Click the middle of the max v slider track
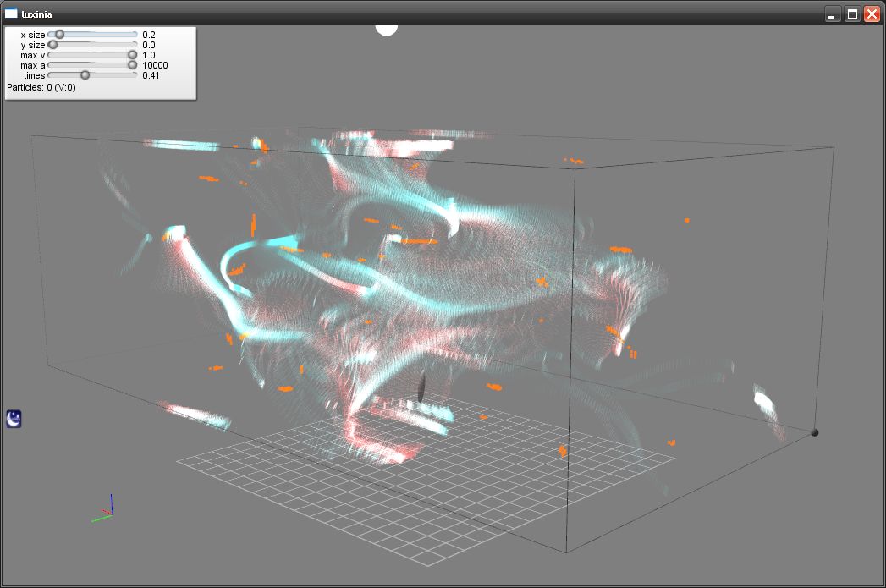The height and width of the screenshot is (588, 886). click(92, 55)
